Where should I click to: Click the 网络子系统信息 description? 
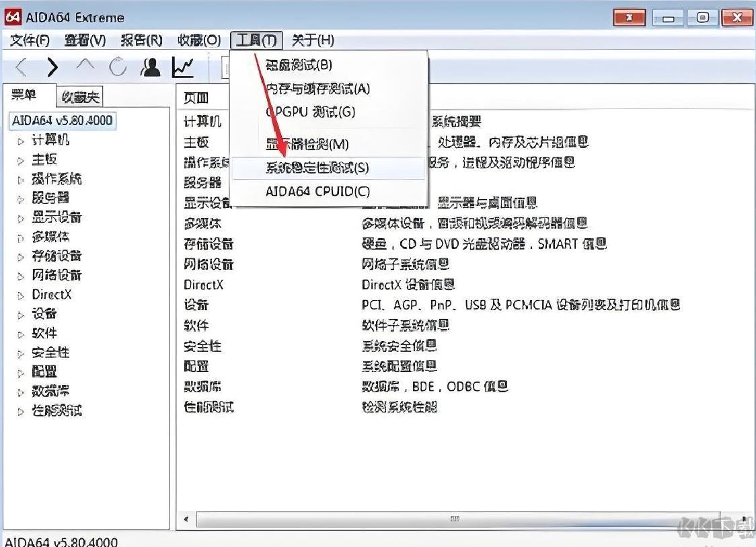[x=406, y=264]
